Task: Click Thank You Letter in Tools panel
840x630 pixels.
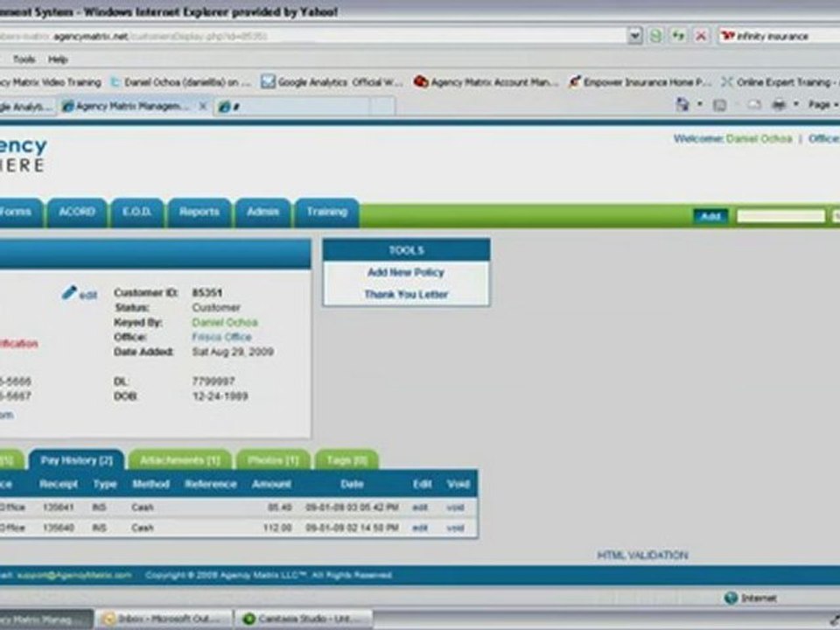Action: point(406,294)
